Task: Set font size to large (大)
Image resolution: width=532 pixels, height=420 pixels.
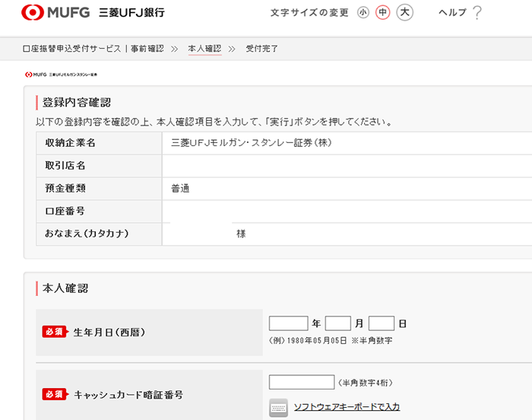Action: (x=405, y=13)
